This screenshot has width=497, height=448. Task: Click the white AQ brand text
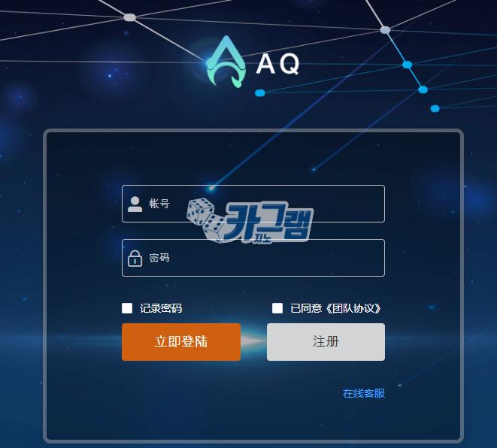pyautogui.click(x=277, y=64)
